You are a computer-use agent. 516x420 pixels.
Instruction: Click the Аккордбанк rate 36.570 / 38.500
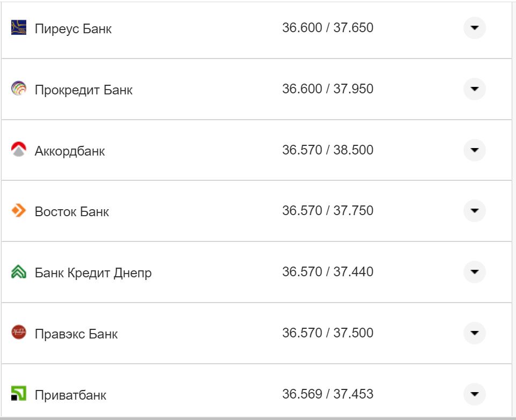pos(327,150)
